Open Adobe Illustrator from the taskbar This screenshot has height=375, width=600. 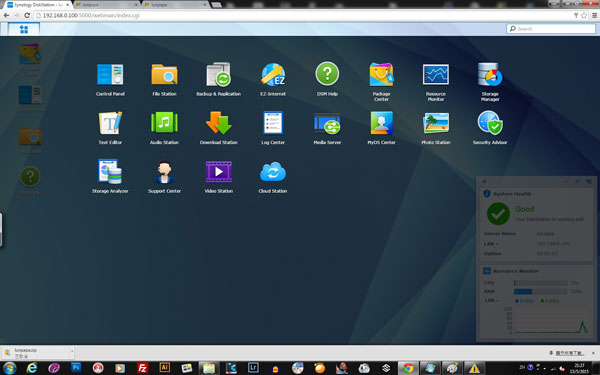coord(165,368)
